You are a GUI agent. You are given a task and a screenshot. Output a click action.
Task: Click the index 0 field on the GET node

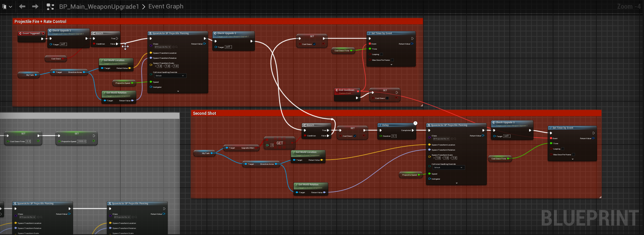coord(272,145)
